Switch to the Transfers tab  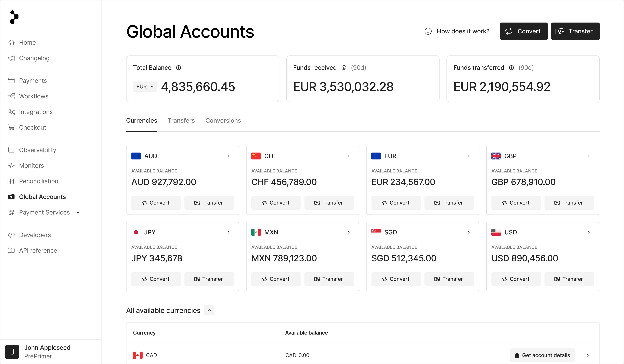[181, 121]
